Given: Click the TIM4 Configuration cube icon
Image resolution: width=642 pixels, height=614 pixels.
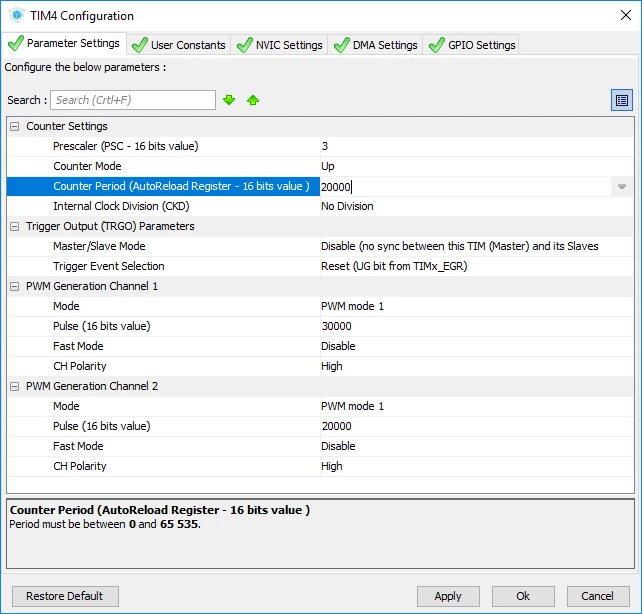Looking at the screenshot, I should click(17, 16).
